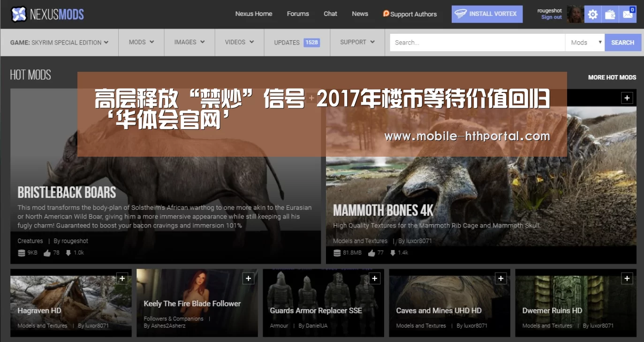Open Dwemer Ruins HD mod title
Image resolution: width=644 pixels, height=342 pixels.
click(x=552, y=311)
